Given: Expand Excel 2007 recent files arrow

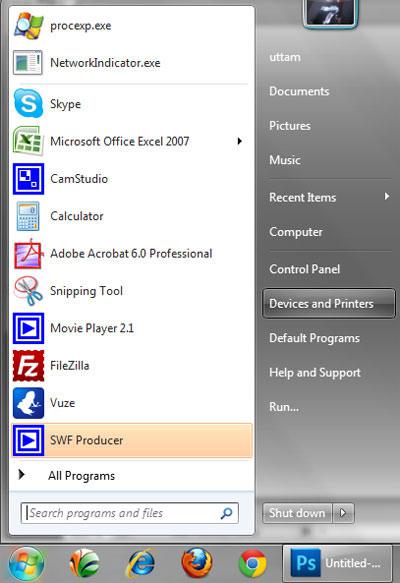Looking at the screenshot, I should point(240,141).
